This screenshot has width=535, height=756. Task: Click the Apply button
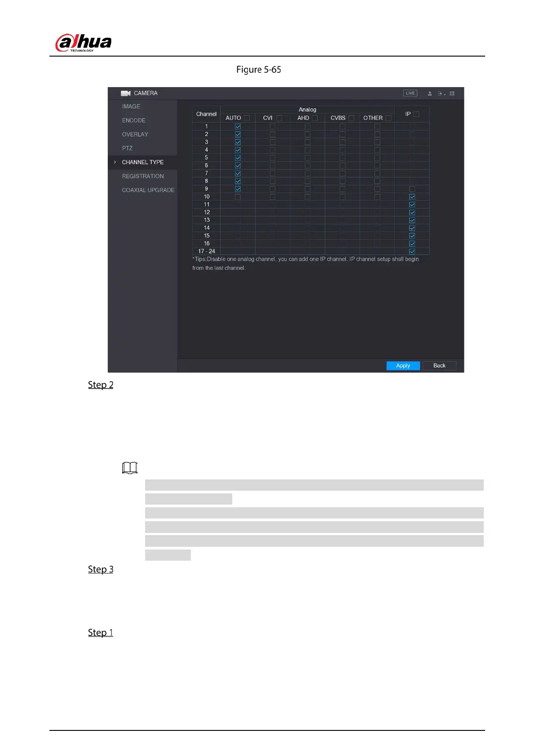[x=403, y=365]
